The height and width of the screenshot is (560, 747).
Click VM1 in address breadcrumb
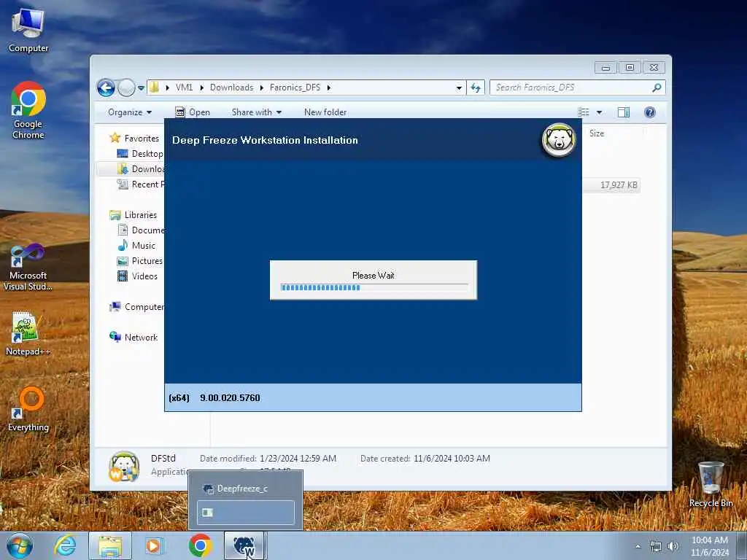tap(185, 87)
